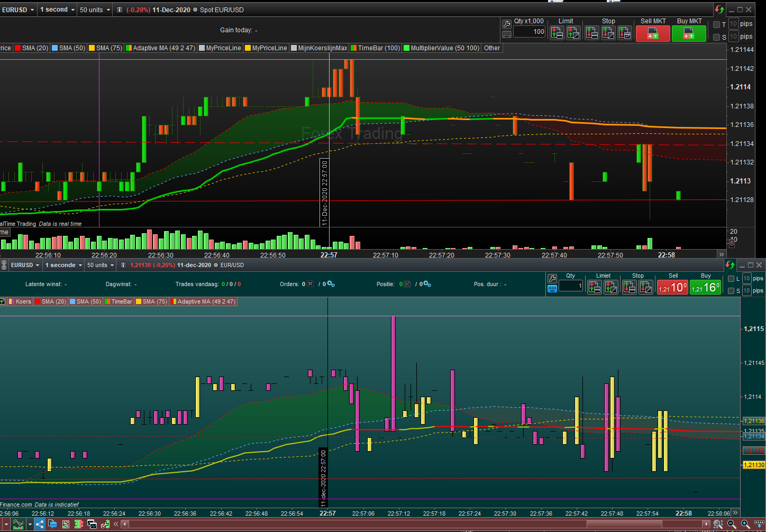Click the indicator wrench icon in bottom toolbar
The width and height of the screenshot is (766, 532).
click(x=105, y=524)
